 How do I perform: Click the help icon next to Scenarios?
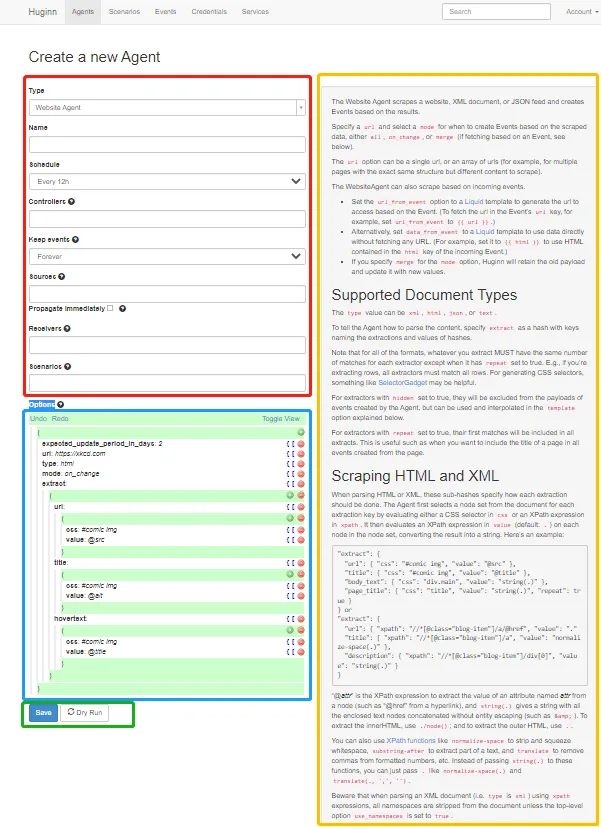pyautogui.click(x=71, y=366)
